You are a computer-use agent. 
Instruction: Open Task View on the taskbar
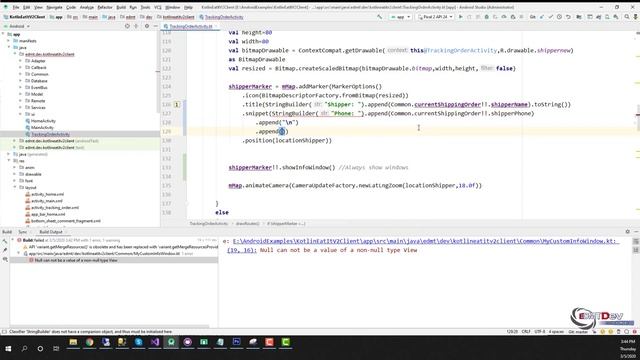(56, 349)
